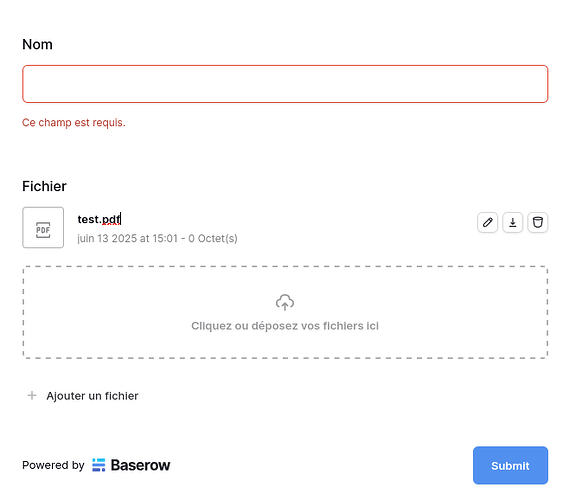Click the plus icon beside Ajouter un fichier
582x500 pixels.
(x=32, y=396)
